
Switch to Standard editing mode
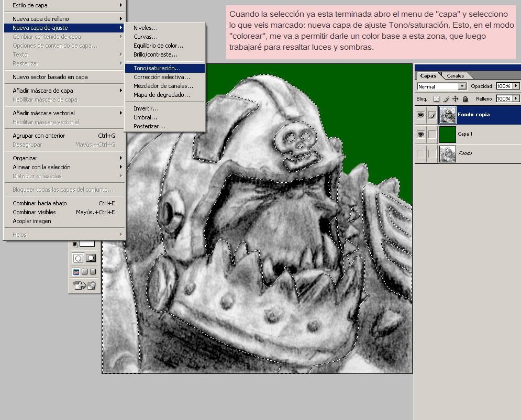(78, 258)
